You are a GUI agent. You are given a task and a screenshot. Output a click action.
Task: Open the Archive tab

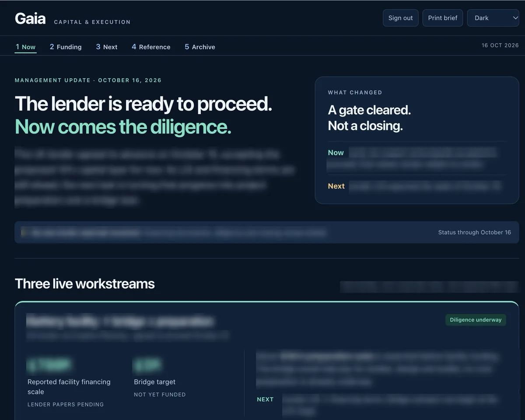[x=200, y=47]
